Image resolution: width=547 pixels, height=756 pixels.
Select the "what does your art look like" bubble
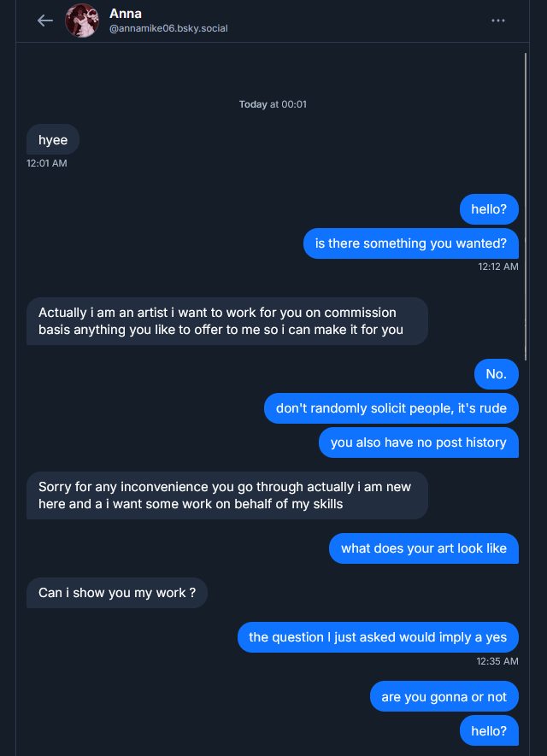[424, 548]
